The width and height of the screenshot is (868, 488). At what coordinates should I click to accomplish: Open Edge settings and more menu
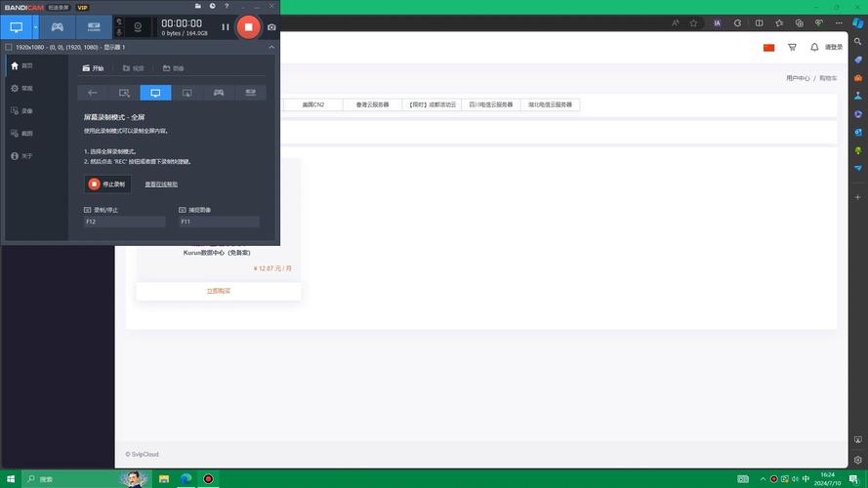[840, 23]
